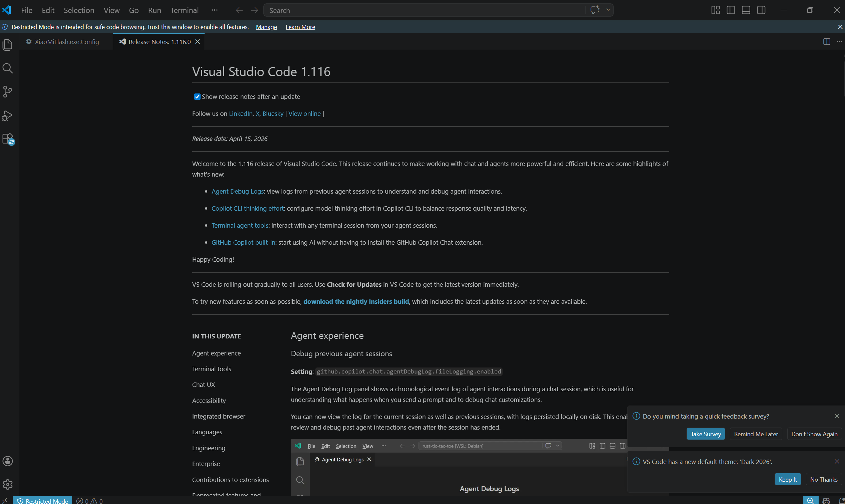Click Remind Me Later button
Screen dimensions: 845x504
point(756,434)
